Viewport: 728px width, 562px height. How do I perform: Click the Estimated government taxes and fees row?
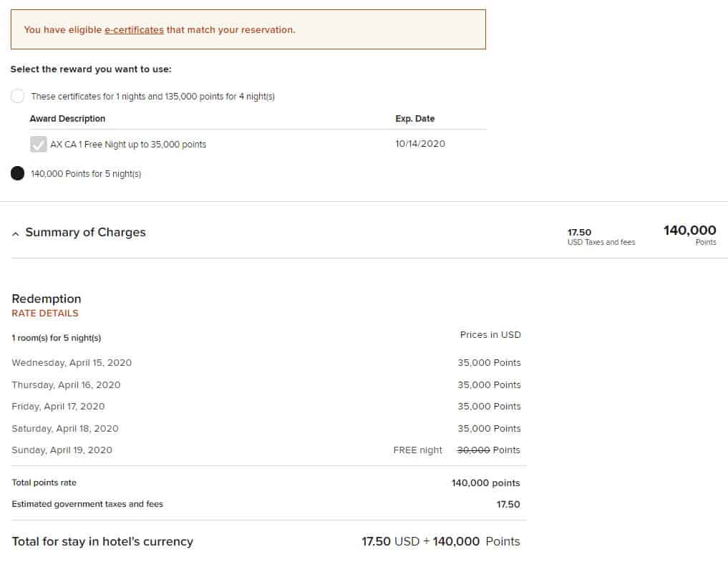click(x=86, y=504)
